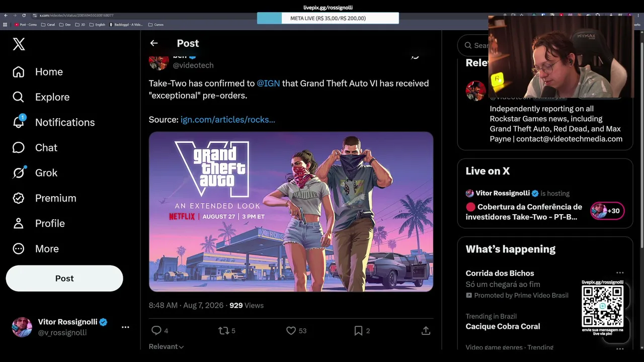Bookmark the post with the bookmark icon
644x362 pixels.
358,330
